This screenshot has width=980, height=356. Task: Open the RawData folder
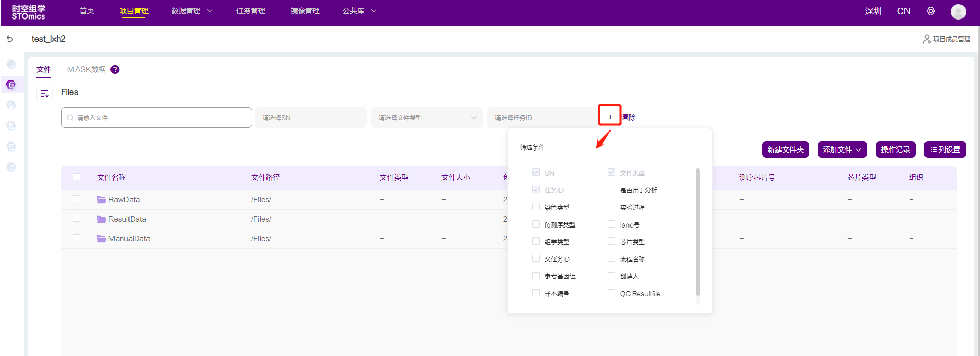[124, 200]
